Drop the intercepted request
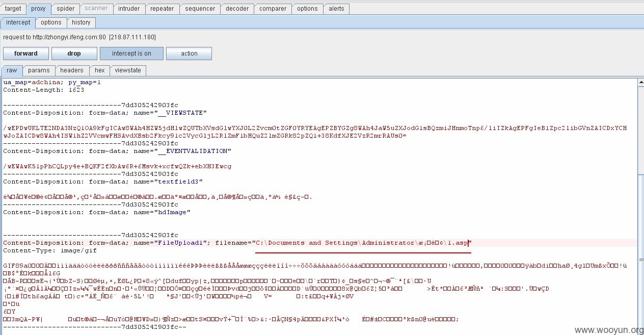 tap(74, 54)
